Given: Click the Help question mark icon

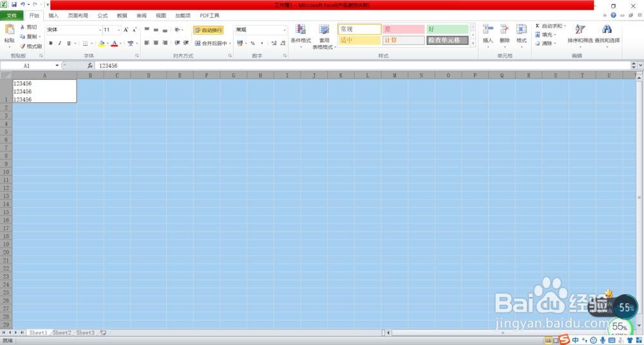Looking at the screenshot, I should (613, 15).
